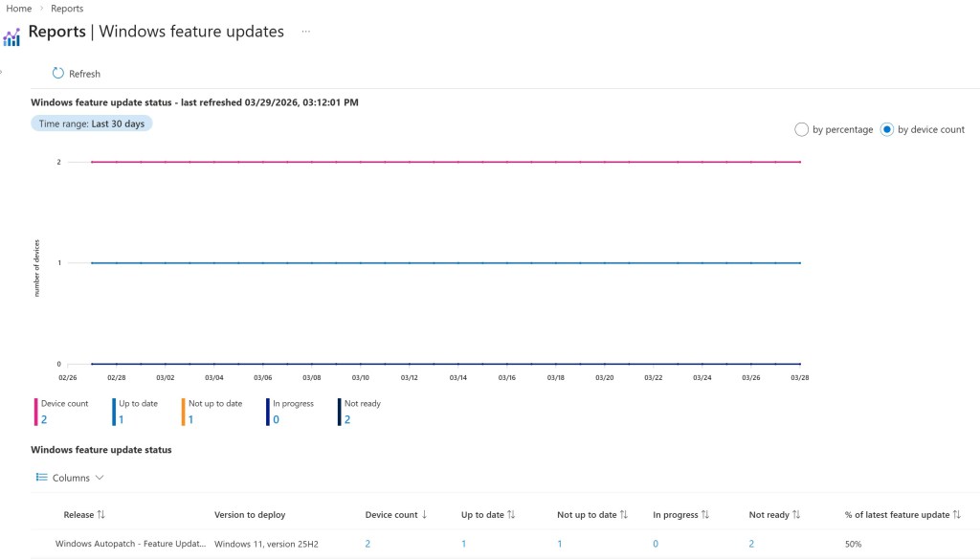Click the Columns list icon
Viewport: 980px width, 560px height.
pos(41,478)
